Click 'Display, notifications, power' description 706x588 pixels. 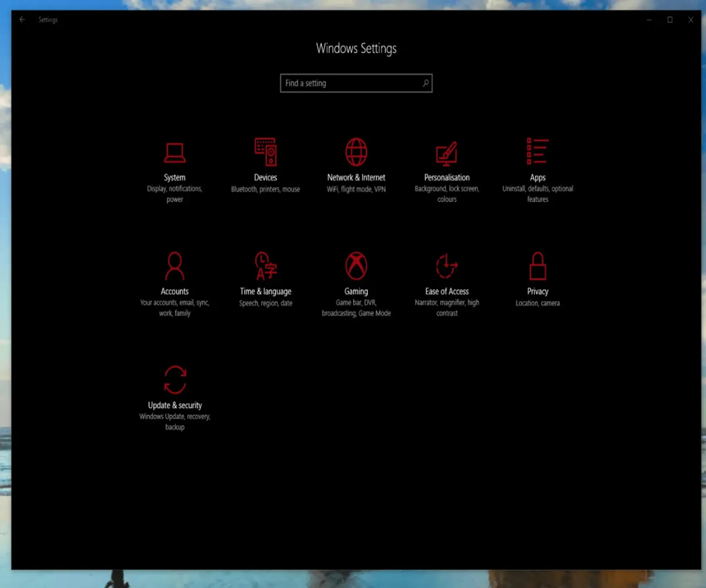[x=175, y=194]
